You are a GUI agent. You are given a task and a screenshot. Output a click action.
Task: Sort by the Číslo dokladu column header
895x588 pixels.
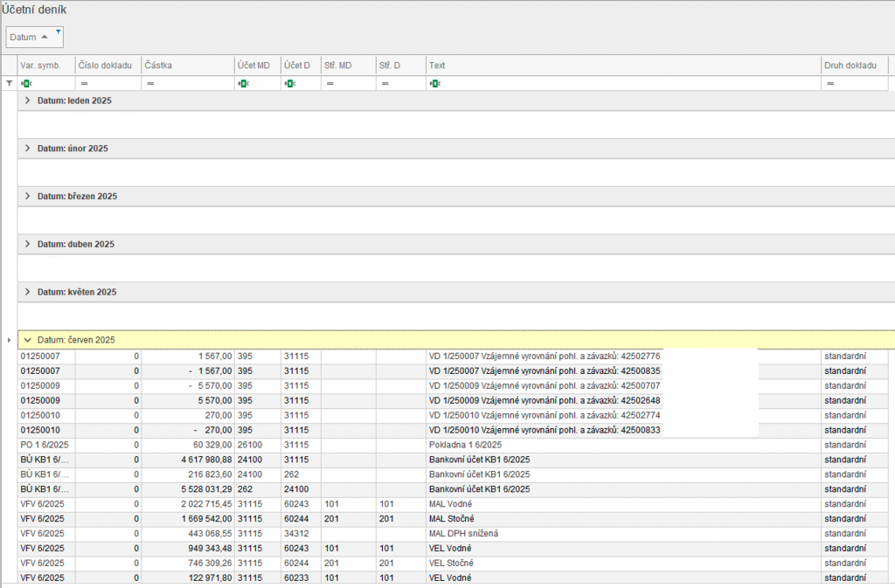click(x=108, y=66)
